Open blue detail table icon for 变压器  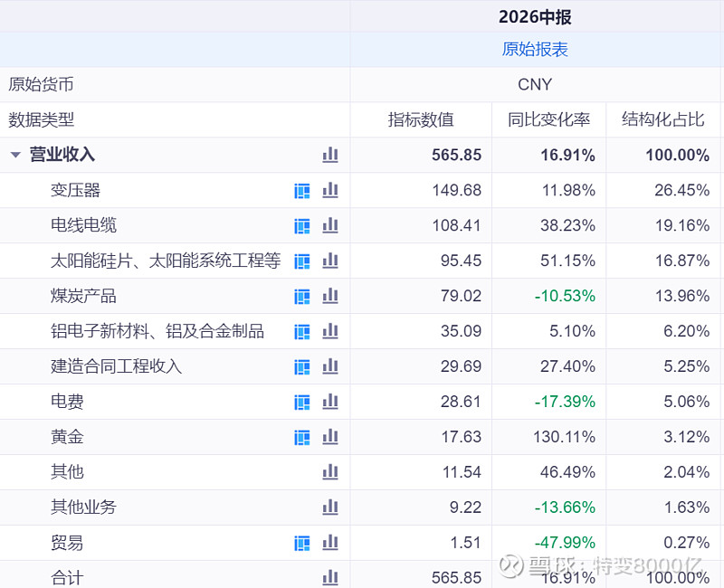pos(302,191)
